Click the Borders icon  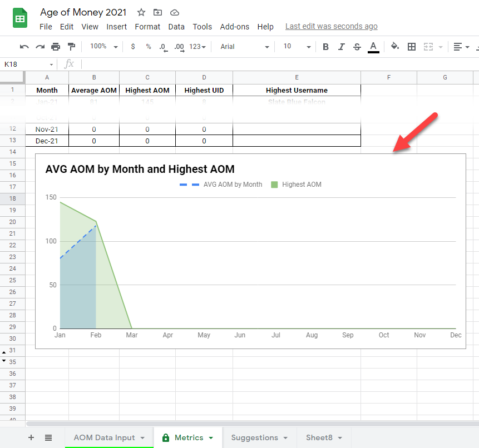(412, 47)
